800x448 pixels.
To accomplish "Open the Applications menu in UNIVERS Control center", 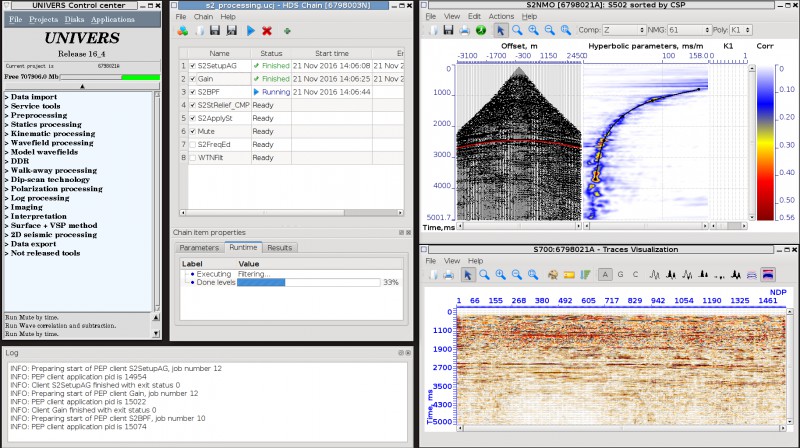I will click(x=113, y=19).
